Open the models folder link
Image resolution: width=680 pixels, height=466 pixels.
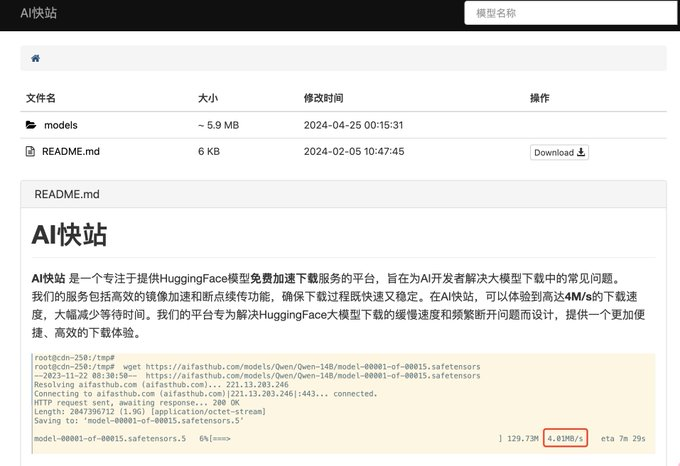point(61,125)
